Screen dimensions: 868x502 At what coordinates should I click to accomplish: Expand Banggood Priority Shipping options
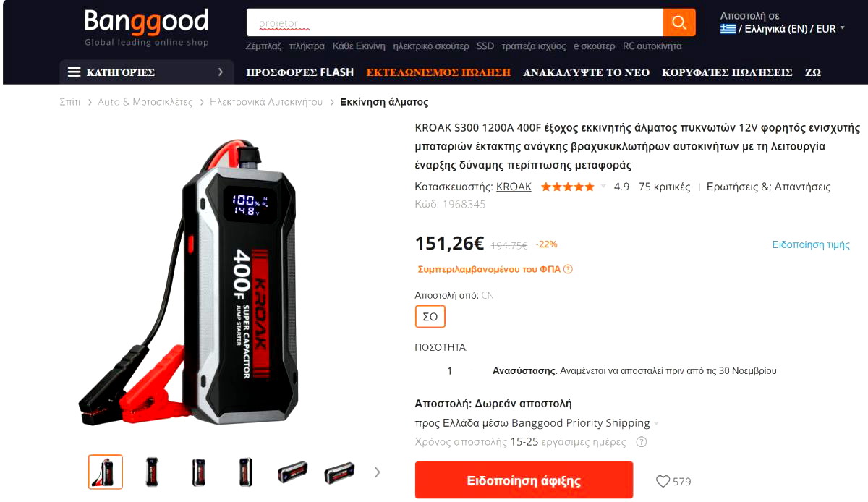(656, 424)
